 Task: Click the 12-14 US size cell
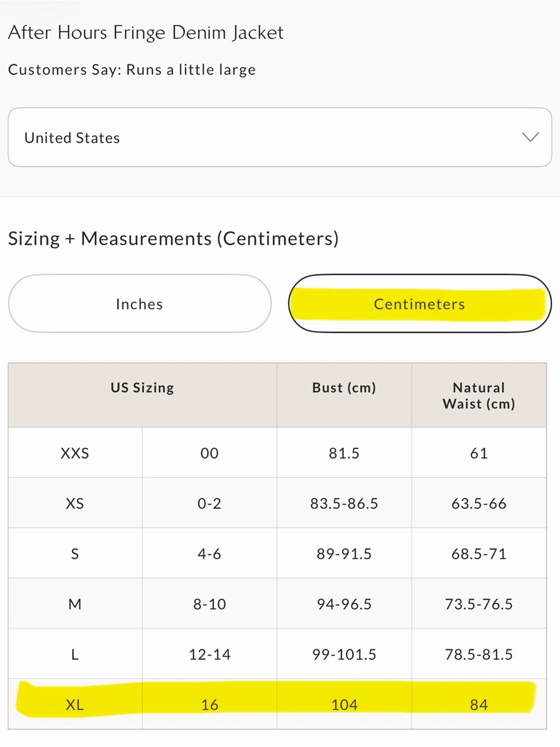pos(209,654)
